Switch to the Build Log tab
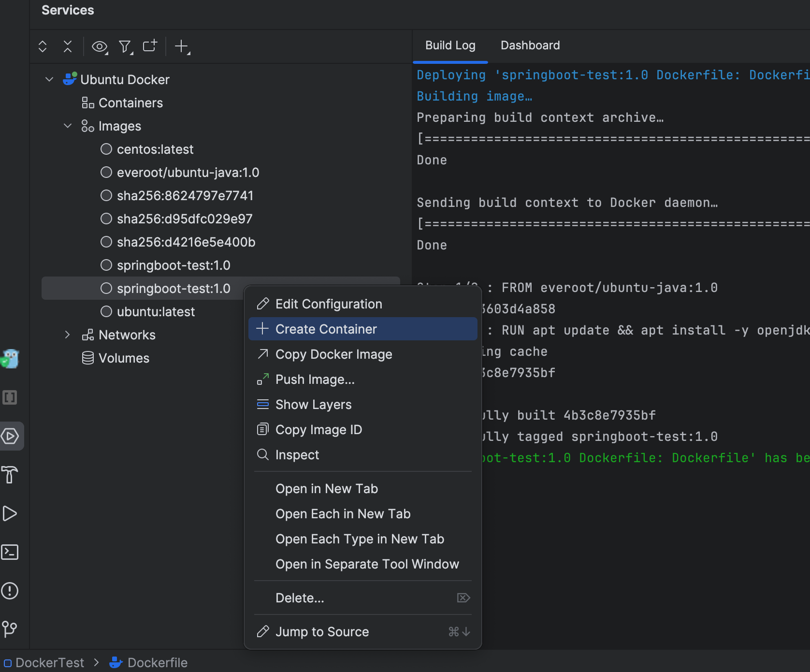The width and height of the screenshot is (810, 672). 450,45
